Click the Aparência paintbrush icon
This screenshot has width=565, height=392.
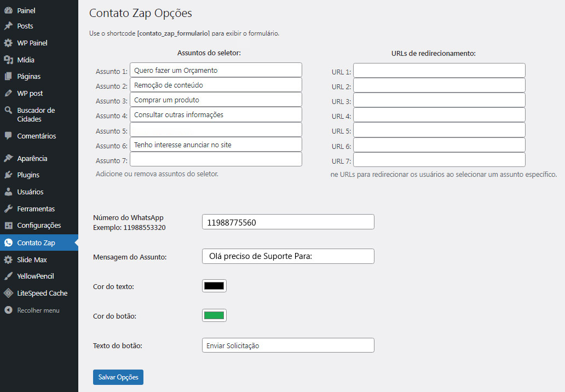tap(8, 158)
